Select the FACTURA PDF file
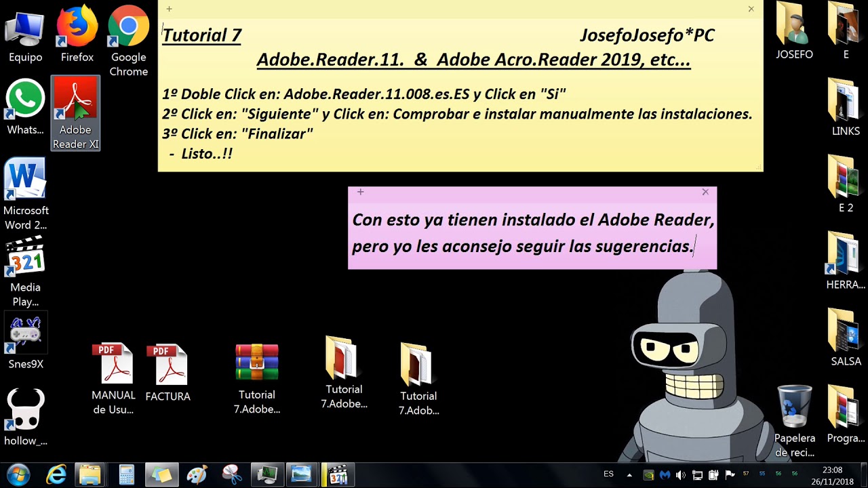868x488 pixels. [x=167, y=373]
